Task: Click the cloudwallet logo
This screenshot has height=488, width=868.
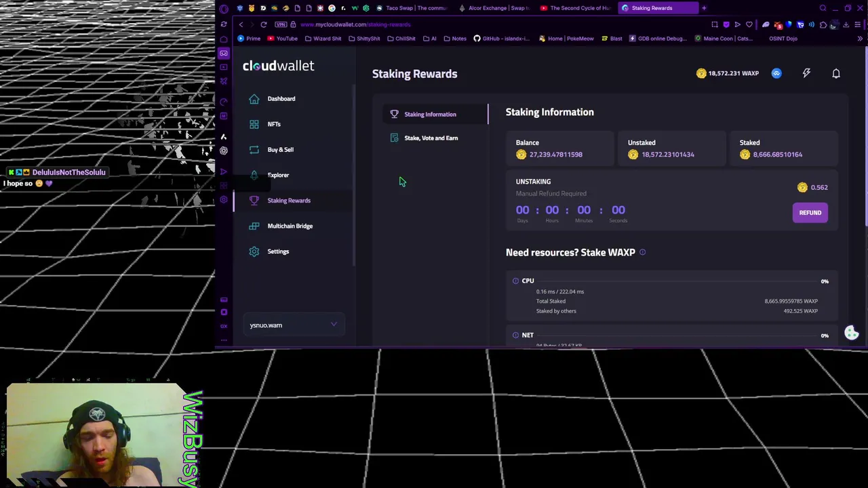Action: 278,66
